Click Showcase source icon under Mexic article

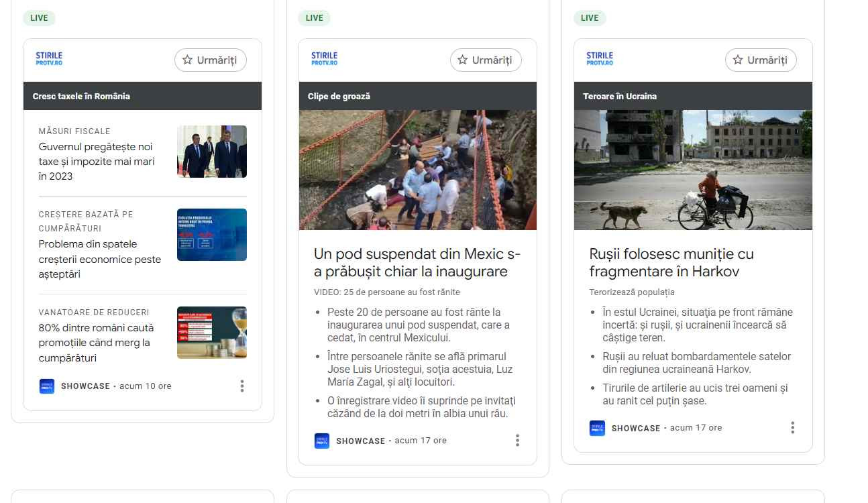322,441
